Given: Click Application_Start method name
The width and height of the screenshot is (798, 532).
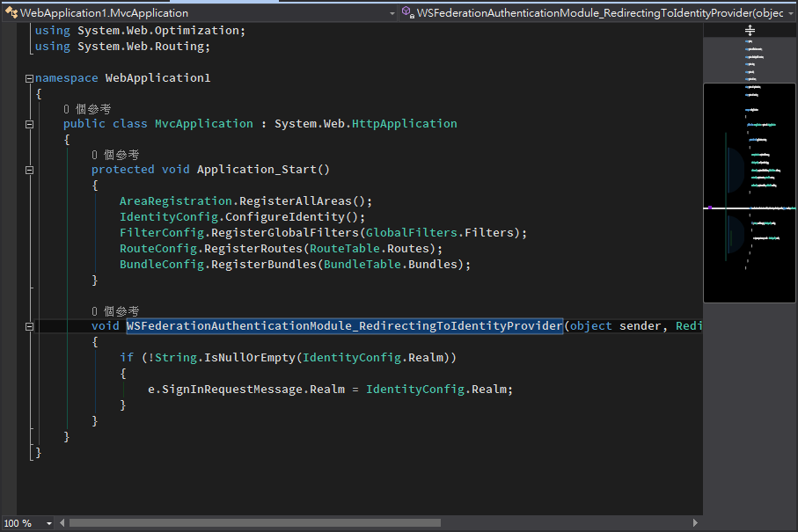Looking at the screenshot, I should [x=257, y=170].
